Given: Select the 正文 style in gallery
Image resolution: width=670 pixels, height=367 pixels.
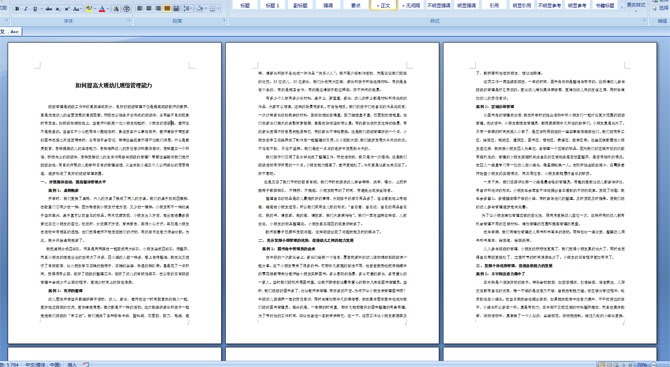Looking at the screenshot, I should [x=383, y=5].
